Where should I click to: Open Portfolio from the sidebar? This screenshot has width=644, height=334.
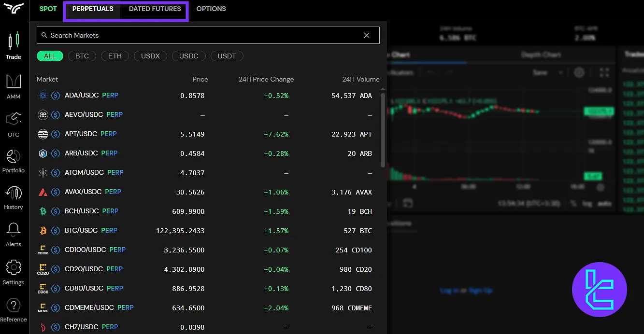[x=14, y=161]
